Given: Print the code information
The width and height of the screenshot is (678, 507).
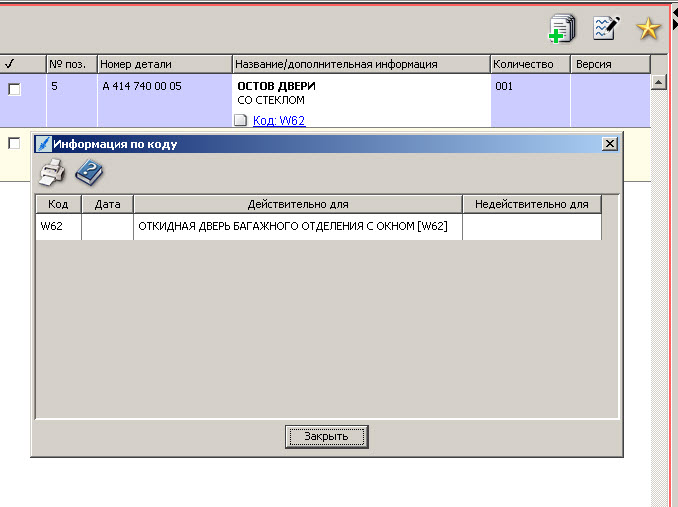Looking at the screenshot, I should point(51,174).
